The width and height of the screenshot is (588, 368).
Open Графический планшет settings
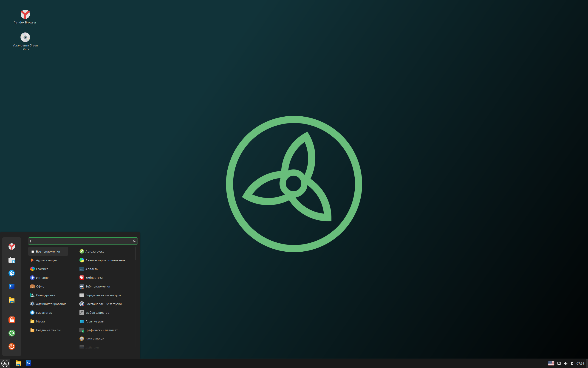click(x=105, y=330)
